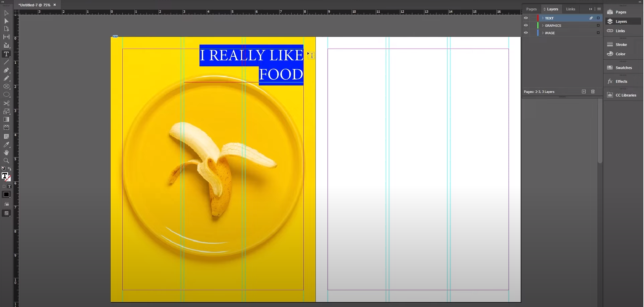Select the Rectangle Frame tool
Viewport: 644px width, 307px height.
pyautogui.click(x=6, y=86)
